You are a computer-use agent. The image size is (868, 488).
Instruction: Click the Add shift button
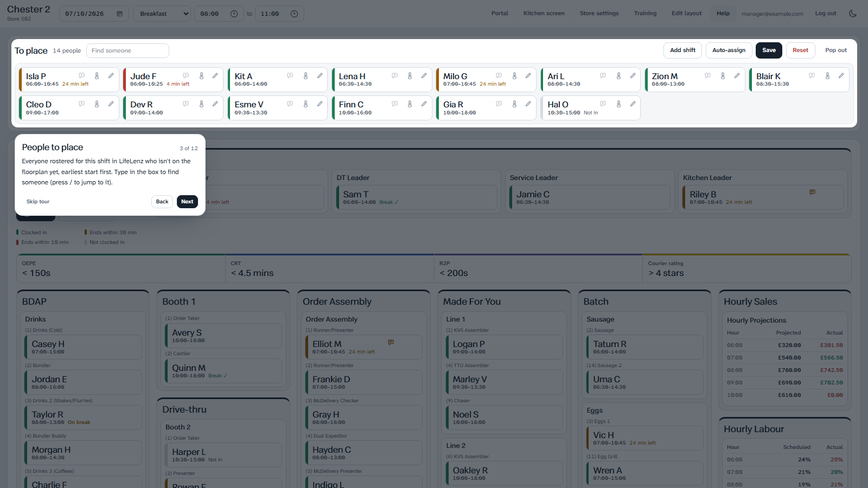click(x=682, y=50)
